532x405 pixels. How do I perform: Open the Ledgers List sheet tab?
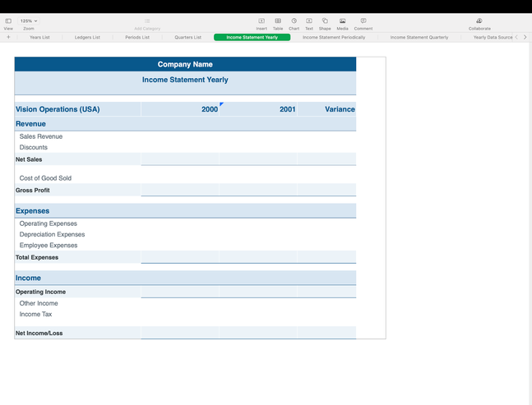tap(87, 37)
